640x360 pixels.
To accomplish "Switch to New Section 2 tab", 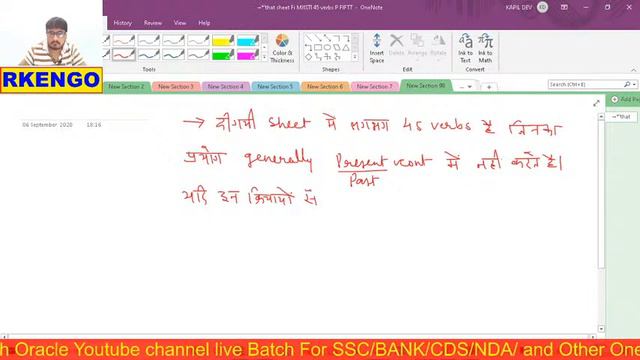I will click(x=127, y=87).
